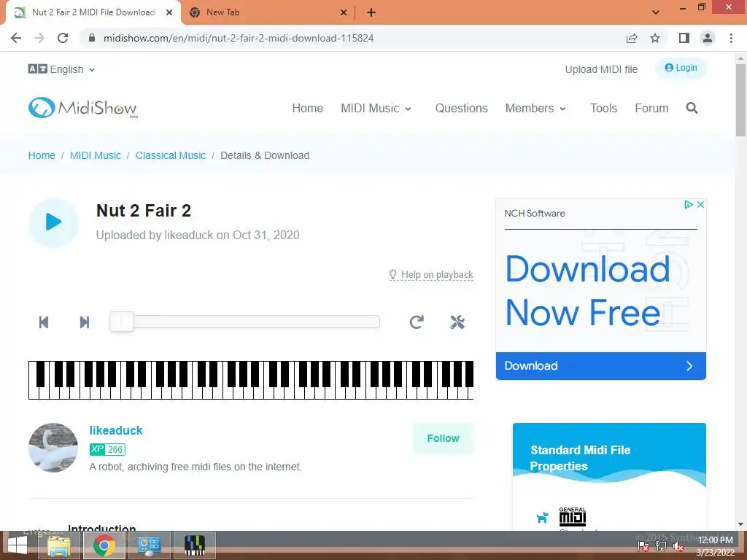Bookmark this page with star icon

pos(655,38)
